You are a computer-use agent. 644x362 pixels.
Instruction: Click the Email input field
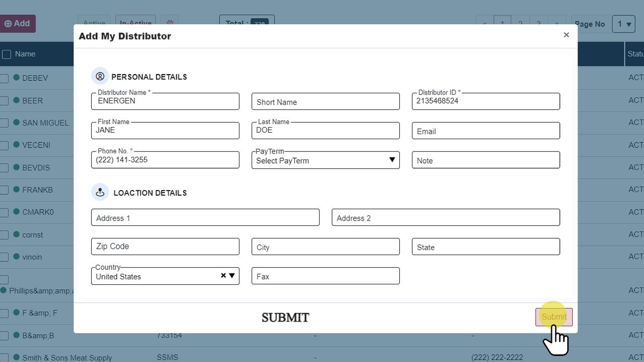(485, 131)
